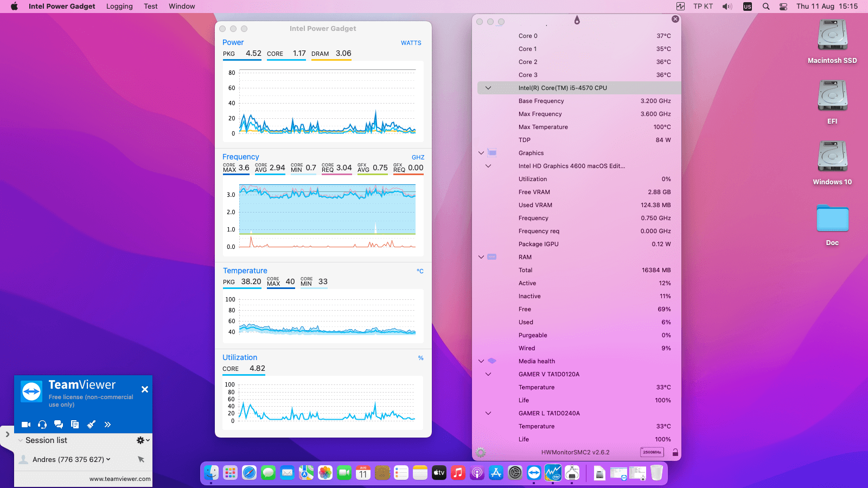This screenshot has height=488, width=868.
Task: Show the date and time panel
Action: point(827,7)
